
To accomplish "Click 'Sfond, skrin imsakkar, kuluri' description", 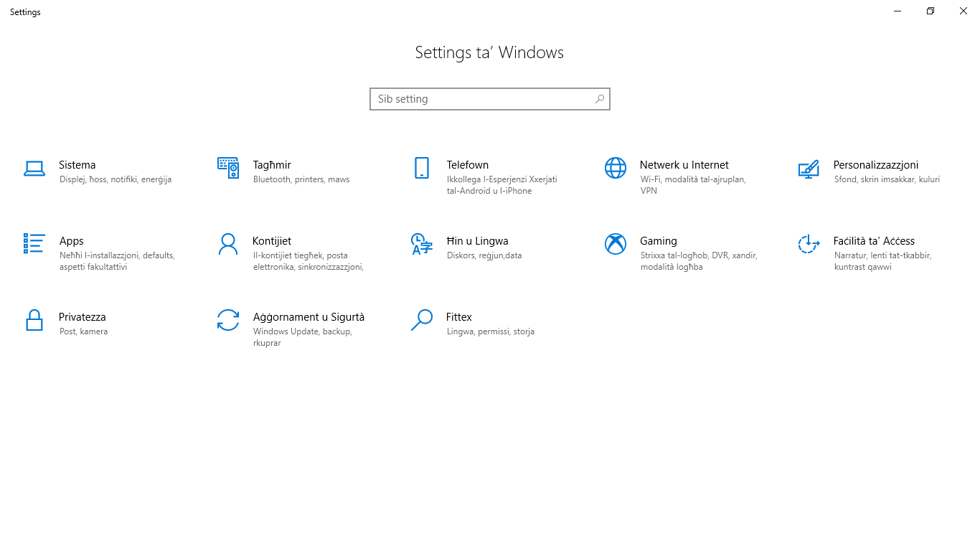I will tap(887, 179).
